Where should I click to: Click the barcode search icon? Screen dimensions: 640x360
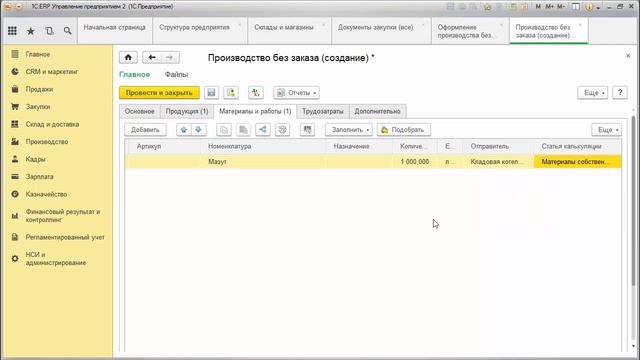tap(307, 130)
